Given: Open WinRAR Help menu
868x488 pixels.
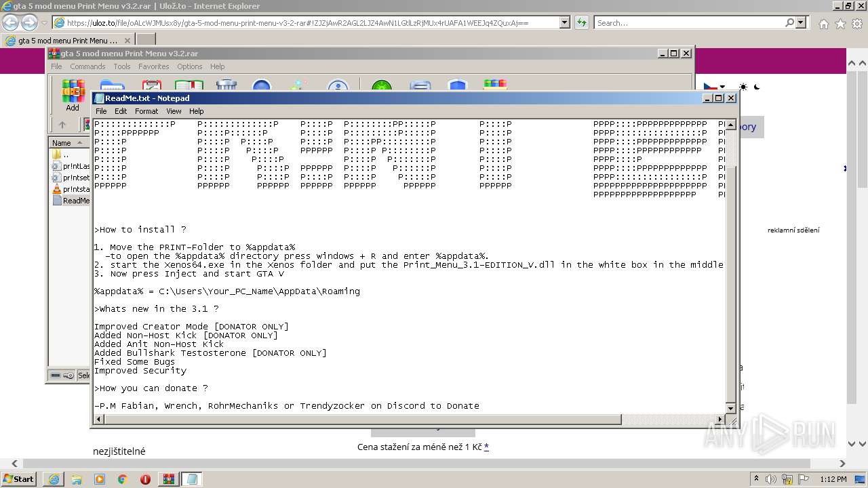Looking at the screenshot, I should pyautogui.click(x=217, y=66).
